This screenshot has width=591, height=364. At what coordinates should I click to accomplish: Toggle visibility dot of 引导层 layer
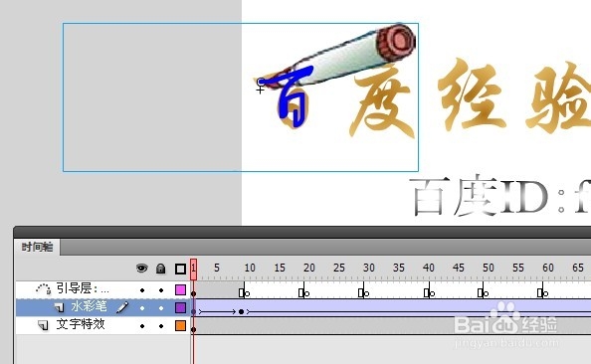[x=142, y=290]
